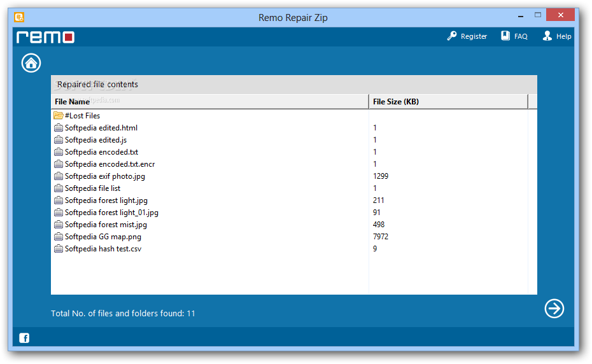Click the Next arrow button
The width and height of the screenshot is (592, 364).
(x=554, y=309)
